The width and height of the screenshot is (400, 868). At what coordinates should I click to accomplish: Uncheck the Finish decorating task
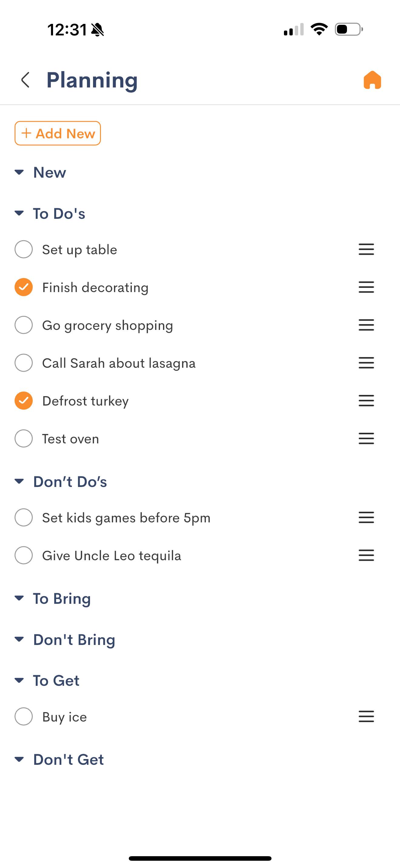point(24,287)
